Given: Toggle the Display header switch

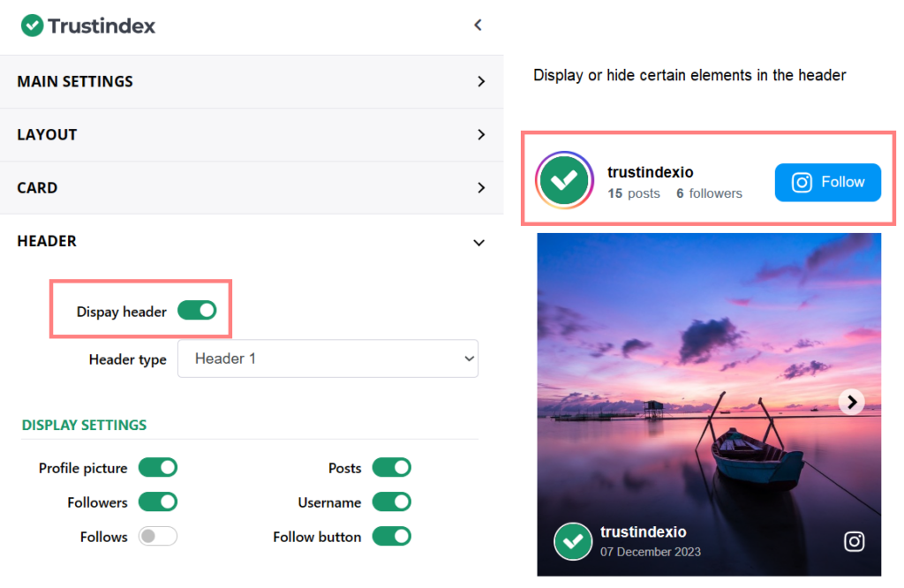Looking at the screenshot, I should pos(197,310).
